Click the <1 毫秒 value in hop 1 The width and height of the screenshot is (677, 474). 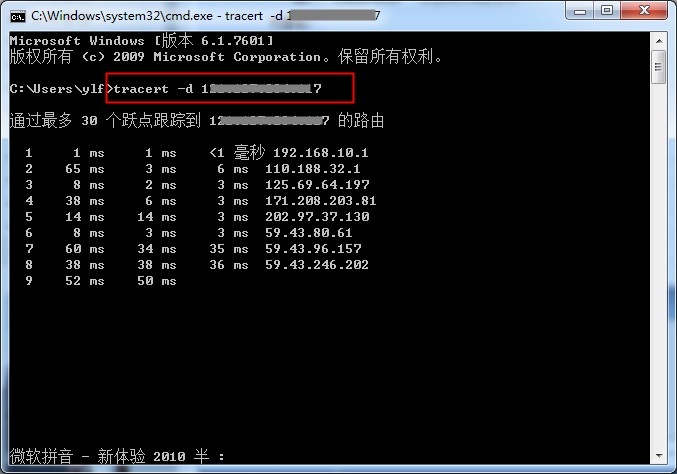pos(237,153)
